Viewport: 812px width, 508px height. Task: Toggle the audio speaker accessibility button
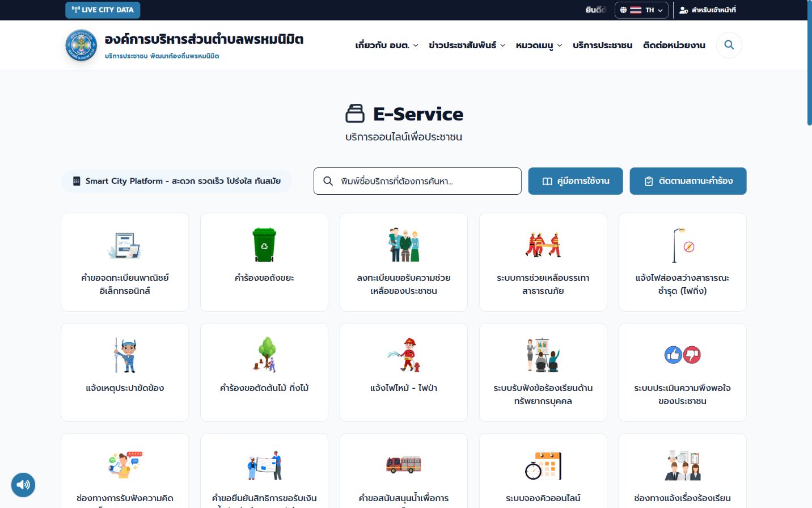(x=23, y=485)
